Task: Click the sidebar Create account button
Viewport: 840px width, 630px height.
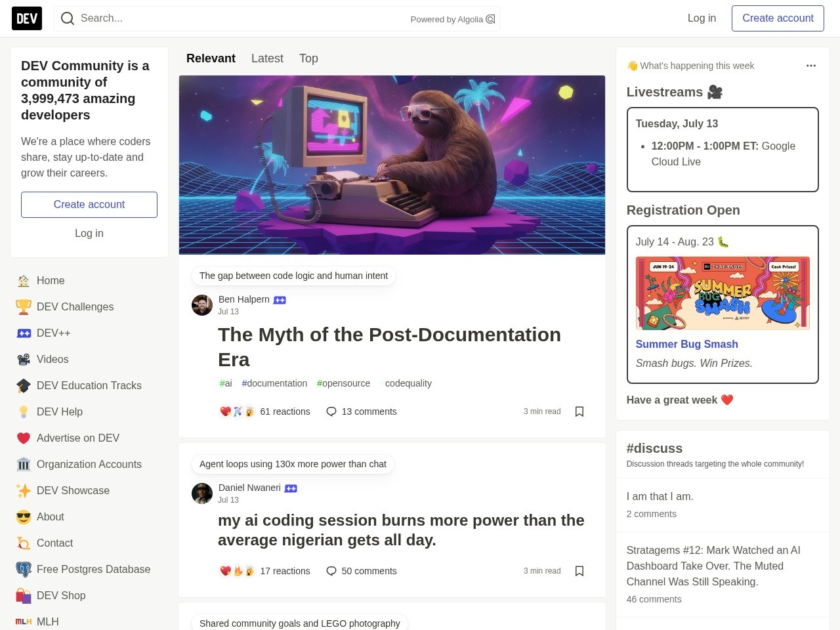Action: (x=89, y=205)
